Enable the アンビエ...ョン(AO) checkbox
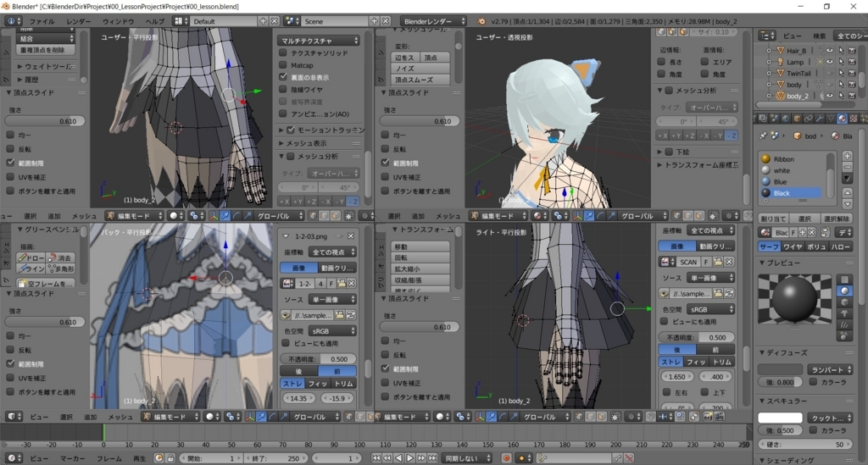The height and width of the screenshot is (465, 868). pos(283,113)
